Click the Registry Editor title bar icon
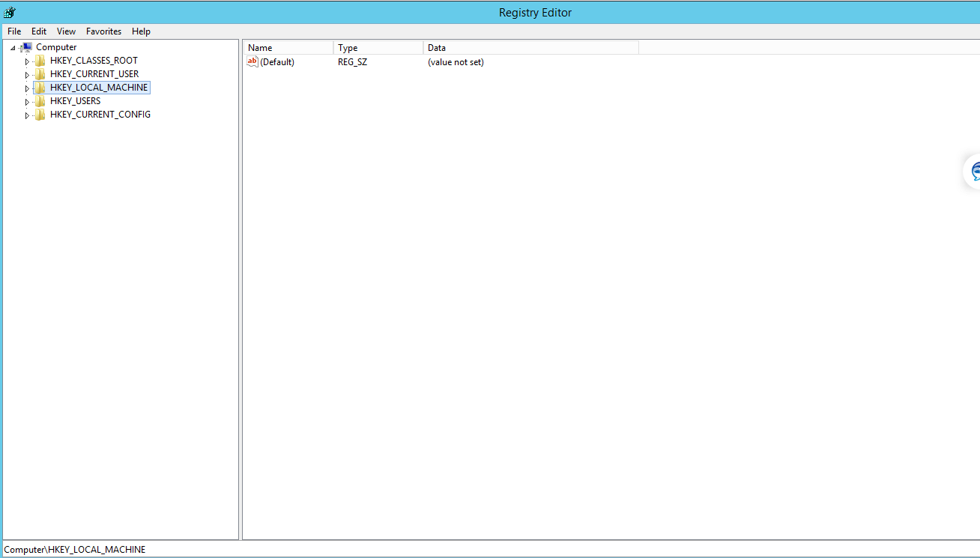 9,12
